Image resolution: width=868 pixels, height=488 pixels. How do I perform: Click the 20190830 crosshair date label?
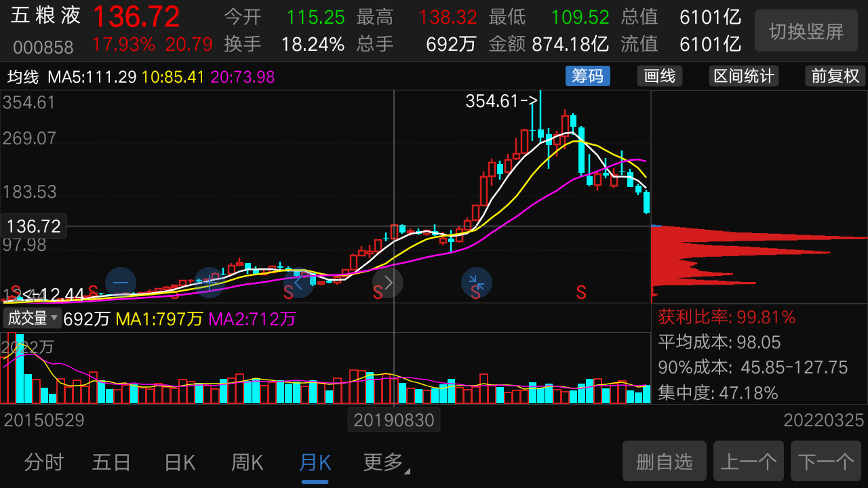tap(394, 420)
